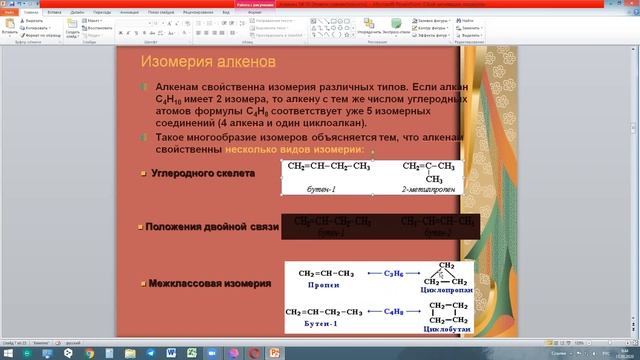Open Google Chrome from the taskbar
This screenshot has height=360, width=640.
(x=89, y=353)
